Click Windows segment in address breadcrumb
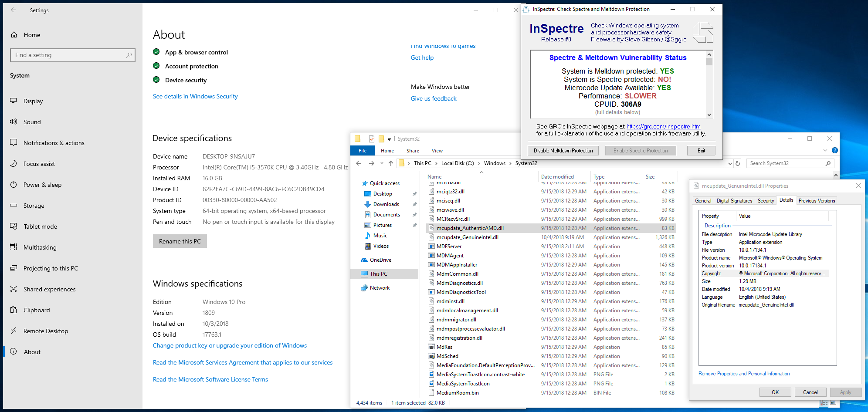Screen dimensions: 868x412 [x=495, y=163]
